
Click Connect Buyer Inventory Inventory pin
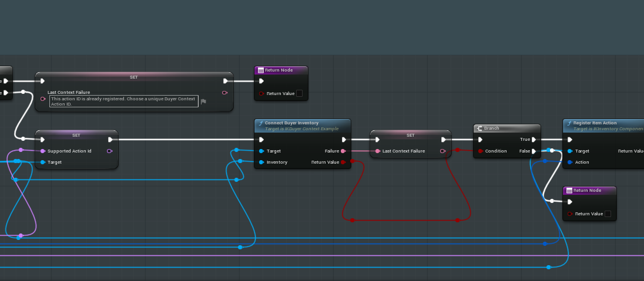point(261,162)
